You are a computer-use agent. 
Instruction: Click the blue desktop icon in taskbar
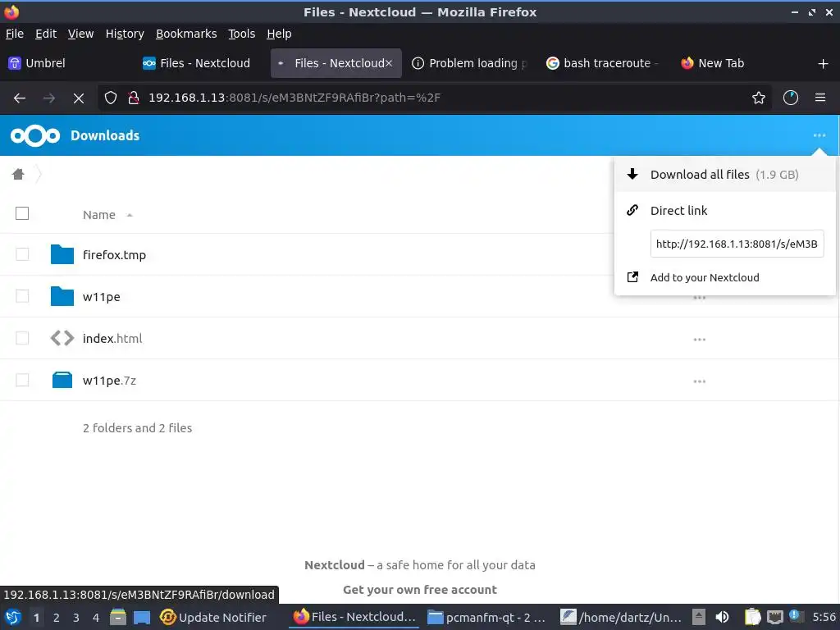(142, 618)
